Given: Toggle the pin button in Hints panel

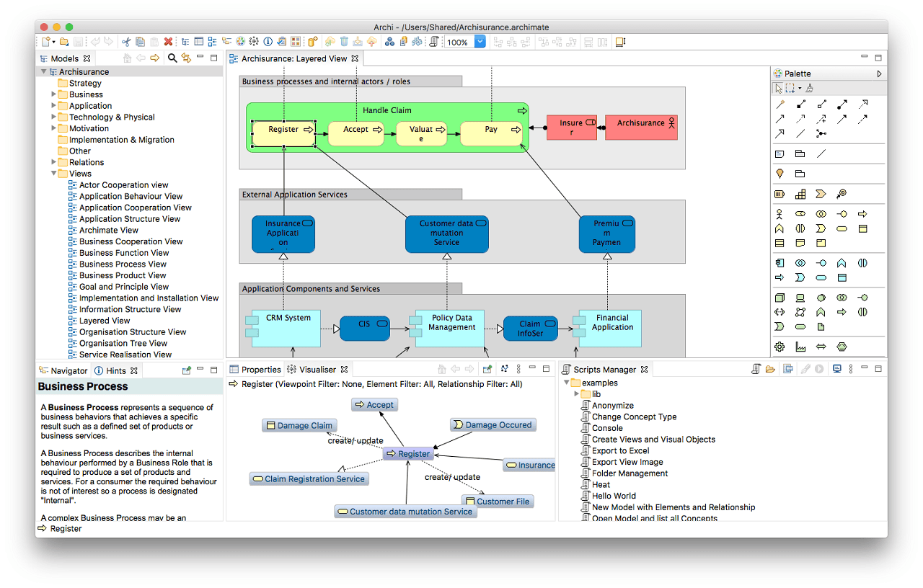Looking at the screenshot, I should coord(187,370).
